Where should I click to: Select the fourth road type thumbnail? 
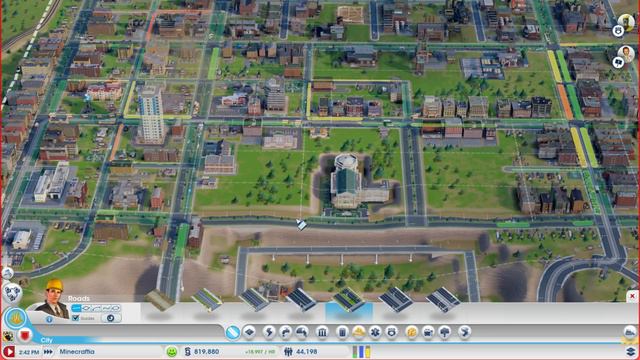[301, 300]
